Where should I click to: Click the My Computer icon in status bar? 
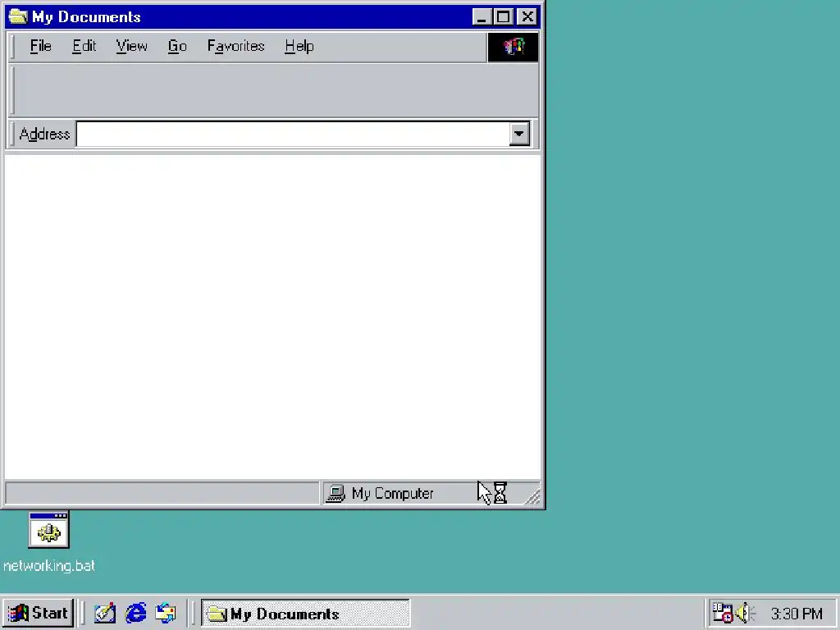(x=336, y=493)
